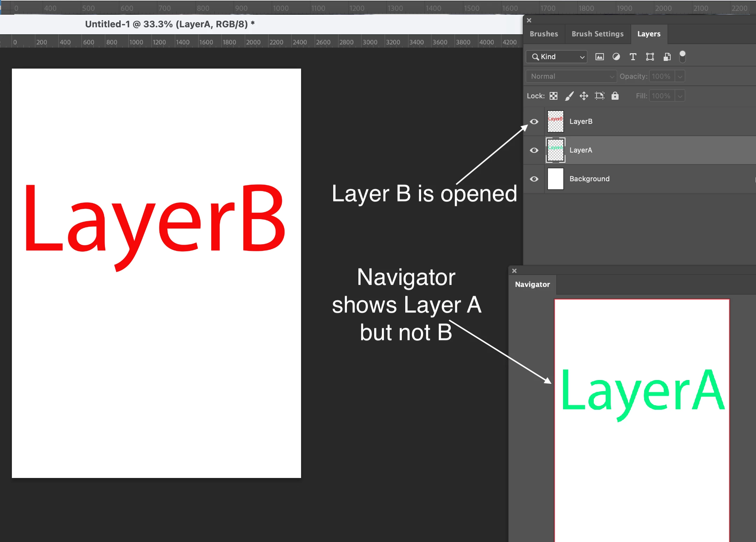The height and width of the screenshot is (542, 756).
Task: Filter for smart object layers icon
Action: [x=667, y=57]
